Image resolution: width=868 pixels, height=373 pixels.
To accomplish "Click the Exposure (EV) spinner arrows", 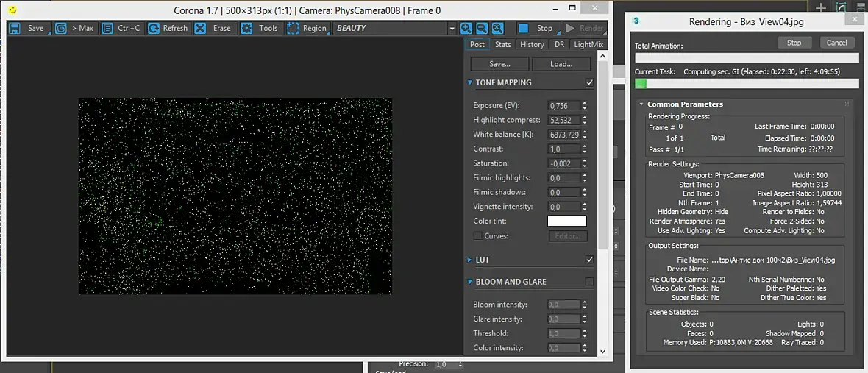I will [585, 106].
